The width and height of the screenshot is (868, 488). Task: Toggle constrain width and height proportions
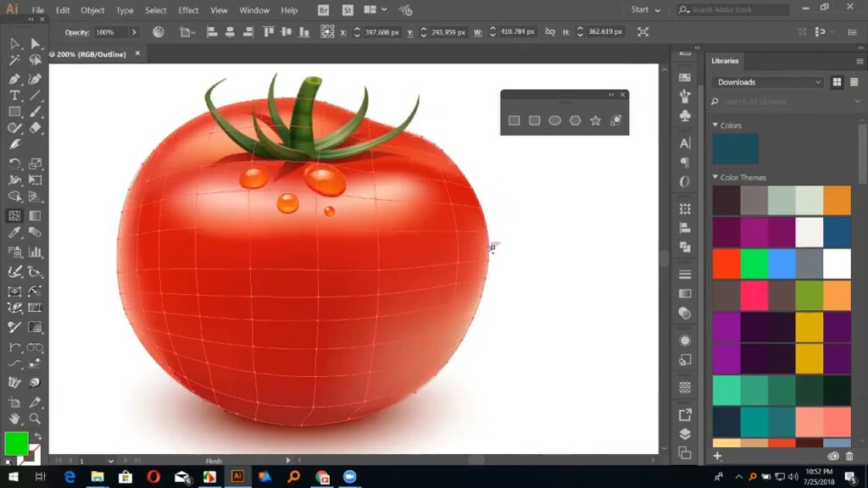pos(549,32)
